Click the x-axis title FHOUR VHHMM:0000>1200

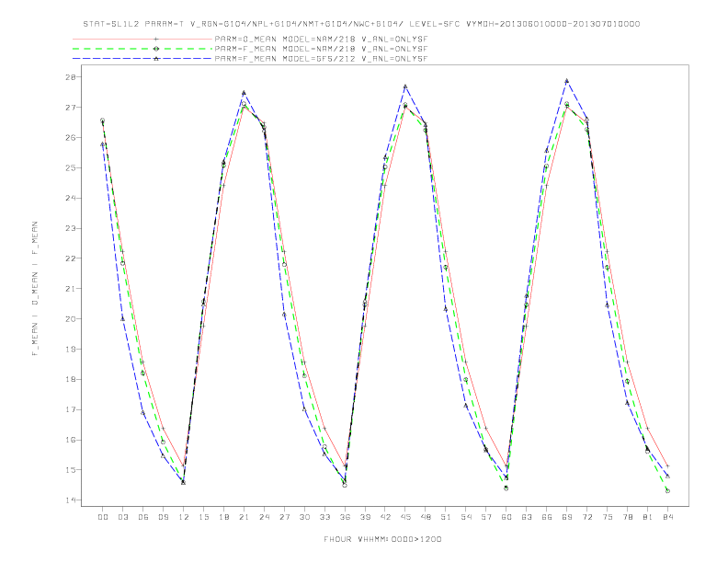coord(382,539)
